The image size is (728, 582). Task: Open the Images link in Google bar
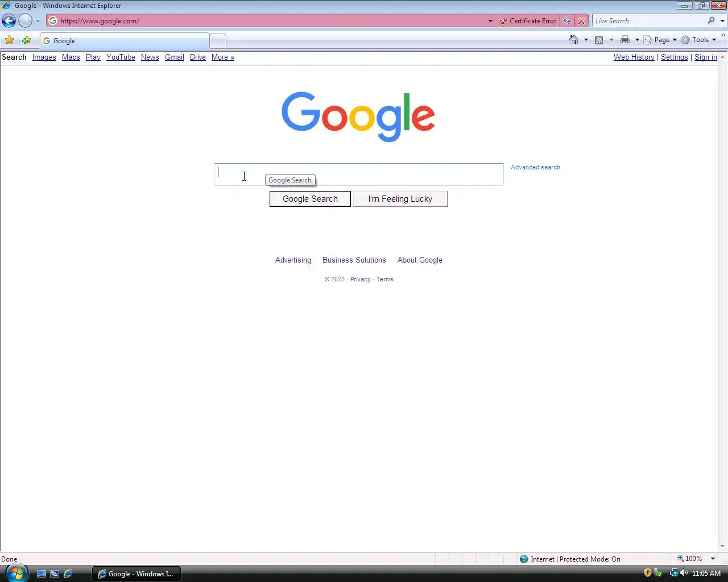coord(44,57)
